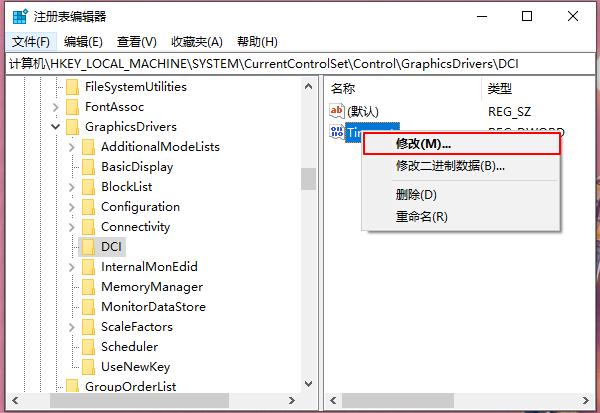Screen dimensions: 600x413
Task: Click tree pane horizontal scrollbar thumb
Action: pyautogui.click(x=139, y=400)
